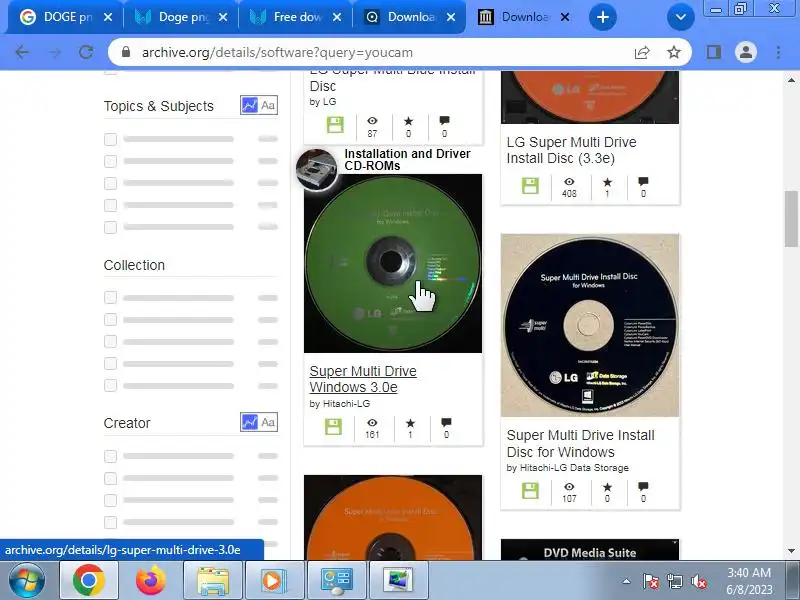Reload the current page
The width and height of the screenshot is (800, 600).
point(86,52)
